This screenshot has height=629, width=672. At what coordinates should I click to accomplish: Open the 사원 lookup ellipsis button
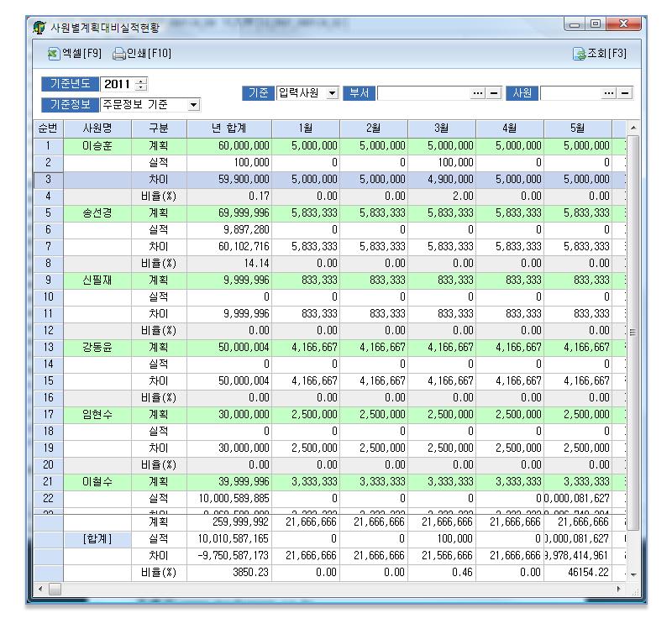tap(609, 92)
